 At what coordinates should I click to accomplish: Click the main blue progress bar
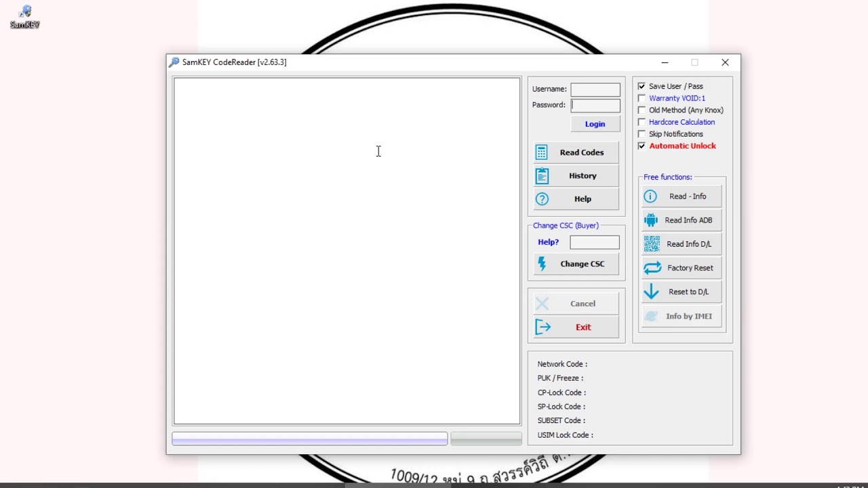coord(310,439)
